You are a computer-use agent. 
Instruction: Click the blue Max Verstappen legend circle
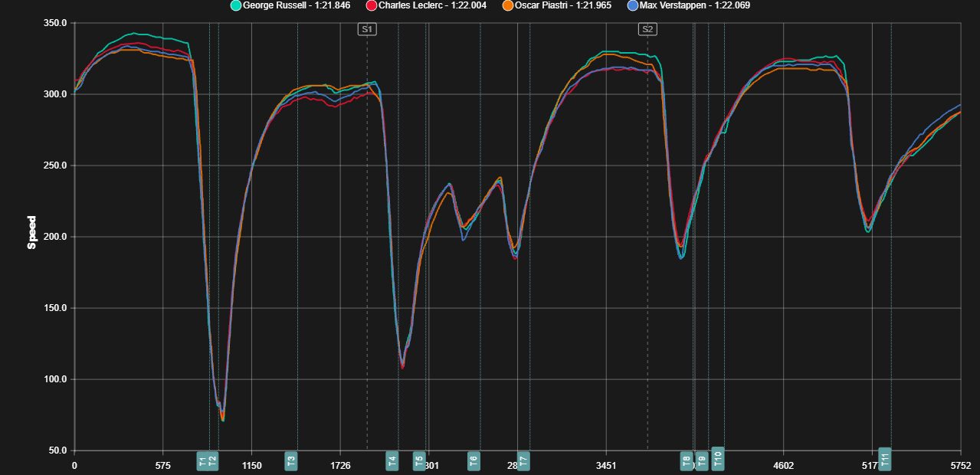tap(632, 5)
